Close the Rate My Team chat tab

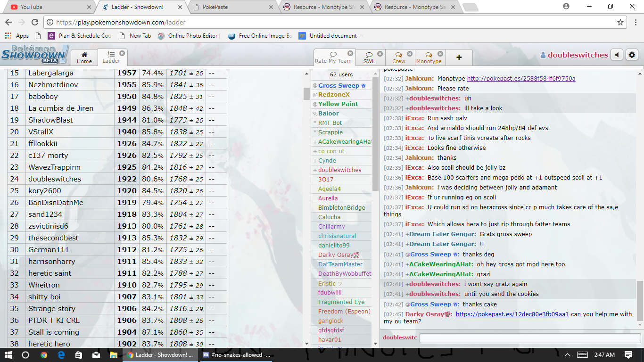[350, 54]
